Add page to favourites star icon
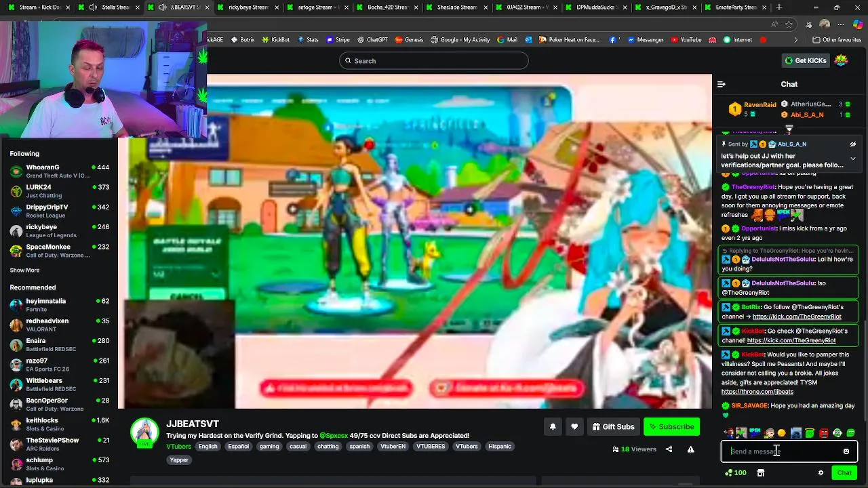 pyautogui.click(x=789, y=24)
